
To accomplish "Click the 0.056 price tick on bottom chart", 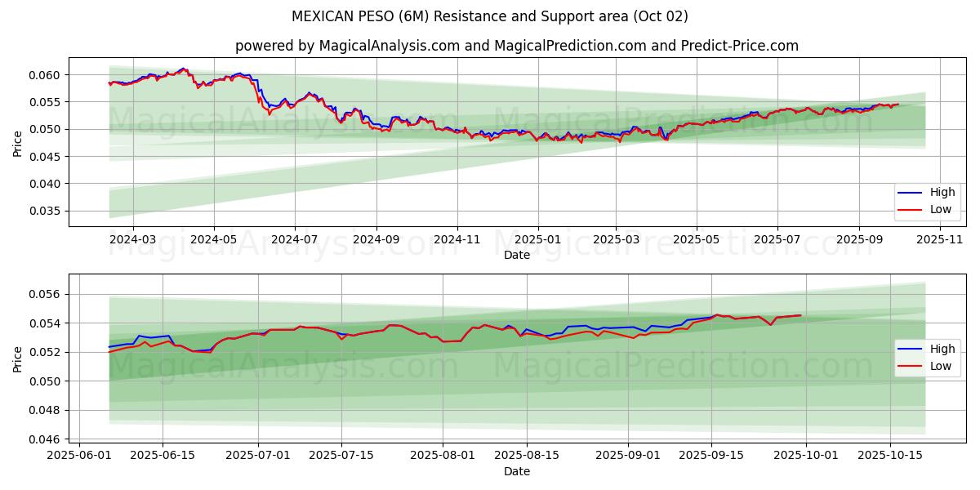I will point(46,294).
